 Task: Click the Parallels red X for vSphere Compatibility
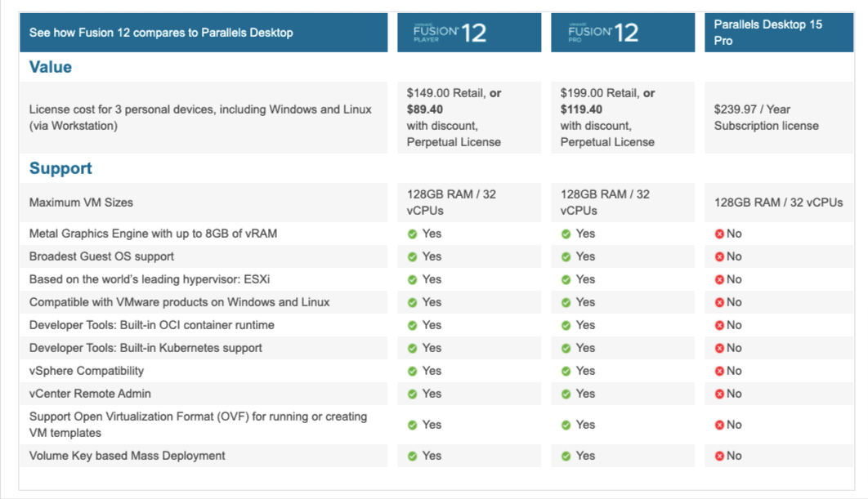tap(719, 372)
